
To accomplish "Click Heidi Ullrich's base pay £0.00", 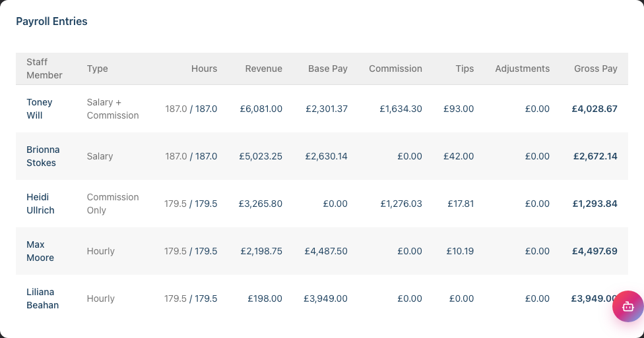I will coord(335,204).
